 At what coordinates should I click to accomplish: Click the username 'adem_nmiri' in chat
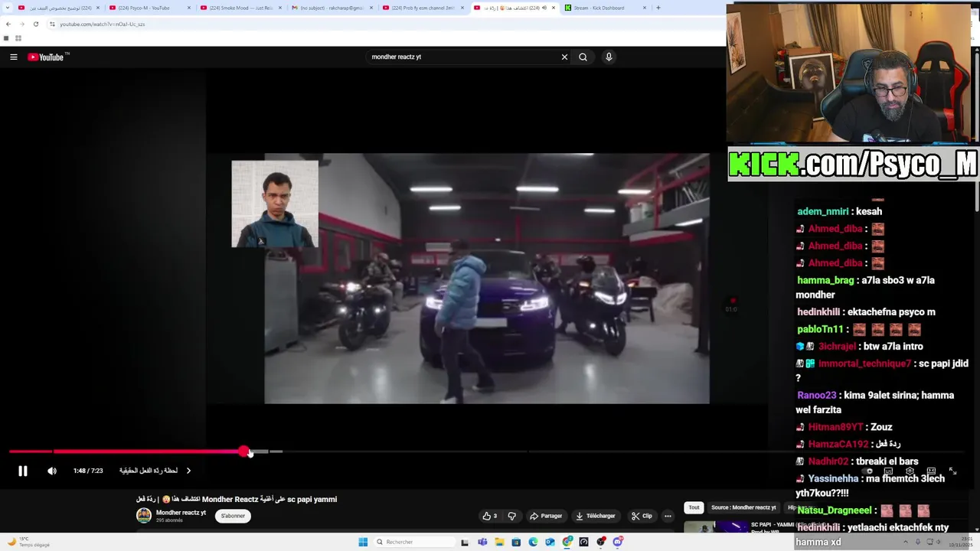(823, 211)
